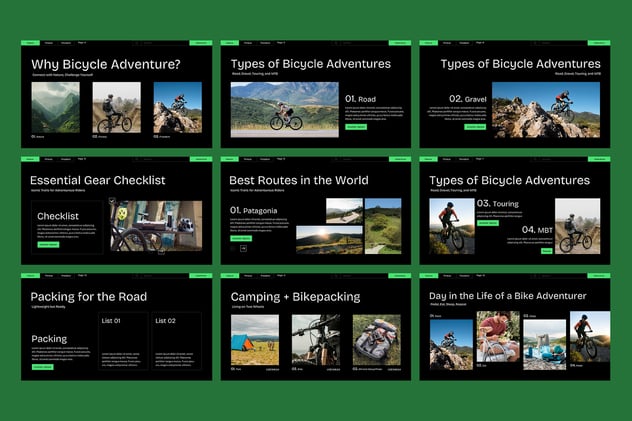The image size is (632, 421).
Task: Select Day in the Life slide heading
Action: coord(505,296)
